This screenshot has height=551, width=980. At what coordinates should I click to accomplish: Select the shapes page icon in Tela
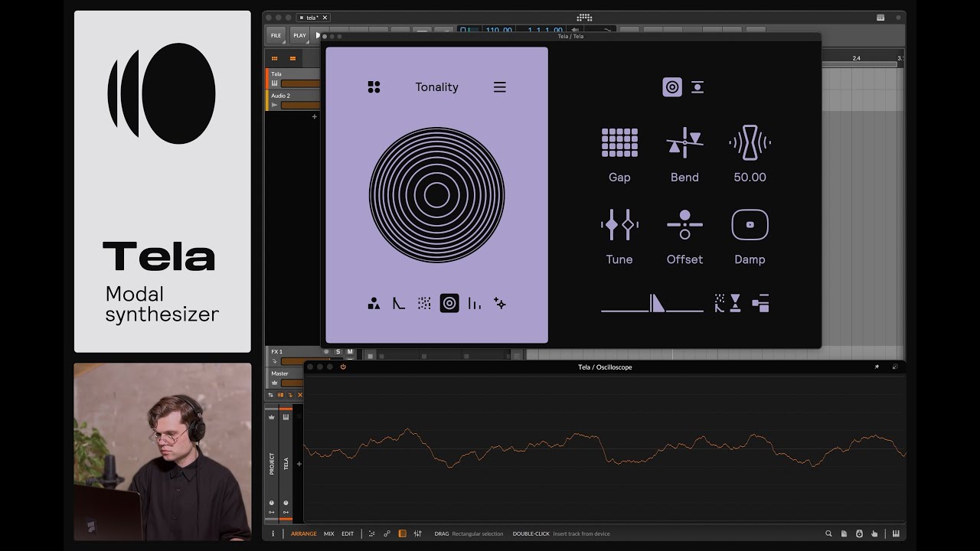(x=374, y=304)
